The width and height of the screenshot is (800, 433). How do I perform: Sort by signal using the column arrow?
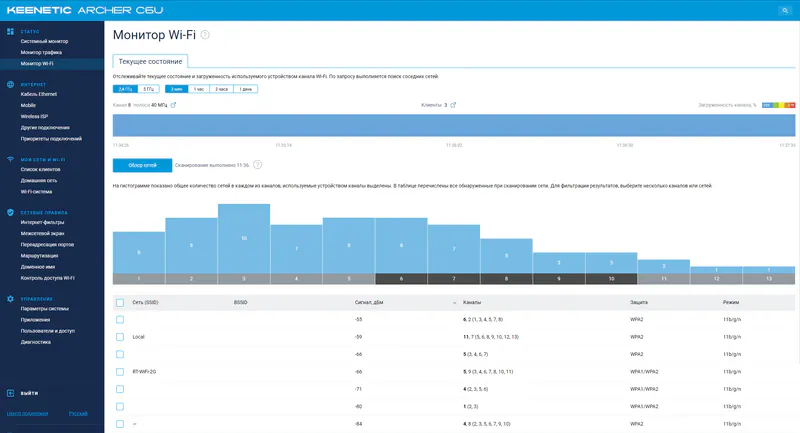coord(454,303)
